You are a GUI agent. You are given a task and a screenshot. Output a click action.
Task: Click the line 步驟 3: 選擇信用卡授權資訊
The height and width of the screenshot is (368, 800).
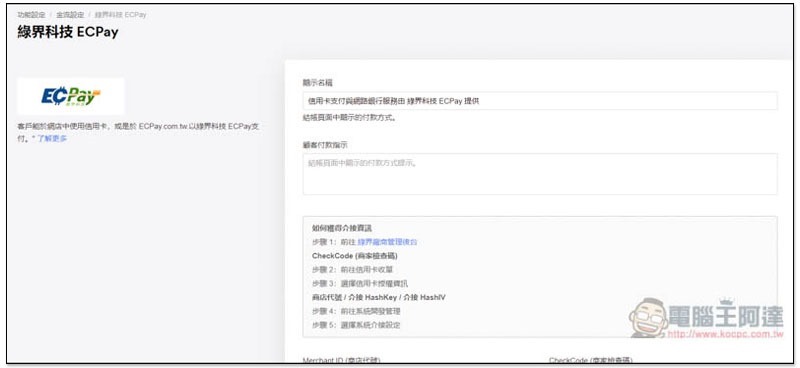(x=360, y=283)
